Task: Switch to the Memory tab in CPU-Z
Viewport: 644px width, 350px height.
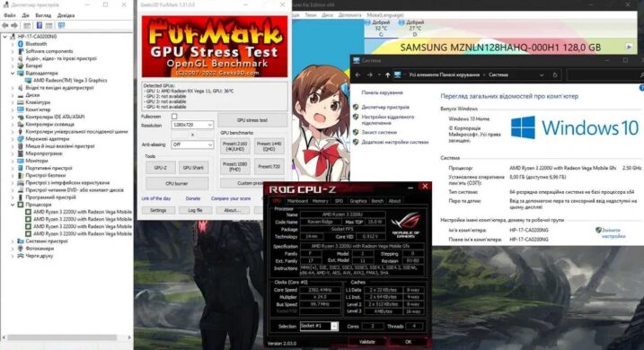Action: [320, 201]
